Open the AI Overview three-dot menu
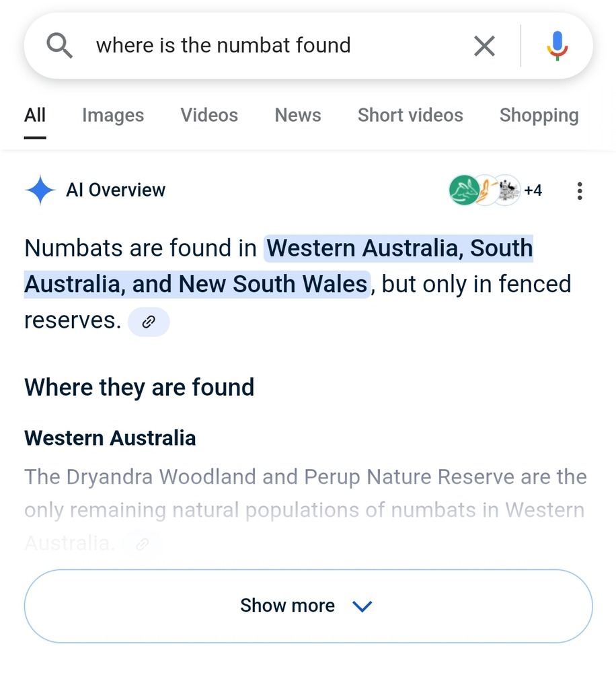This screenshot has width=616, height=673. point(580,190)
